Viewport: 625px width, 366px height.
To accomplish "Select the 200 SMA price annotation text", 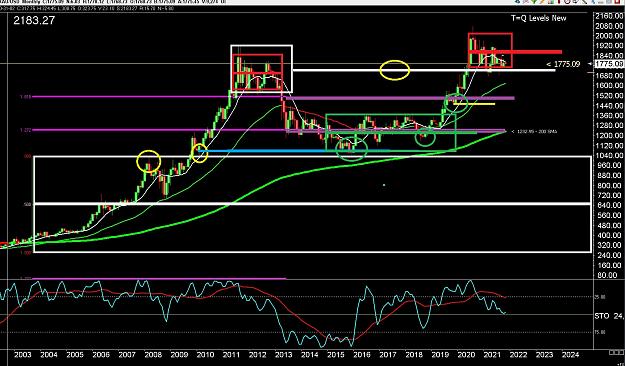I will (535, 131).
